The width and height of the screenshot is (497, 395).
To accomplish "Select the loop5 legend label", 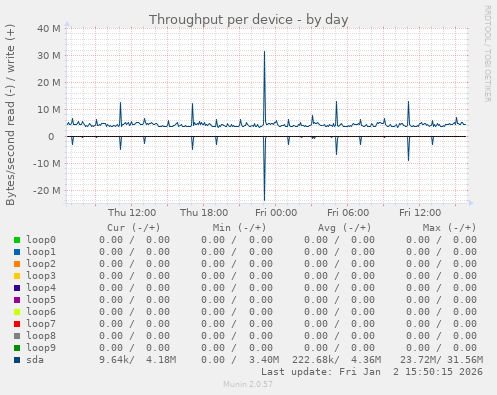I will [41, 300].
